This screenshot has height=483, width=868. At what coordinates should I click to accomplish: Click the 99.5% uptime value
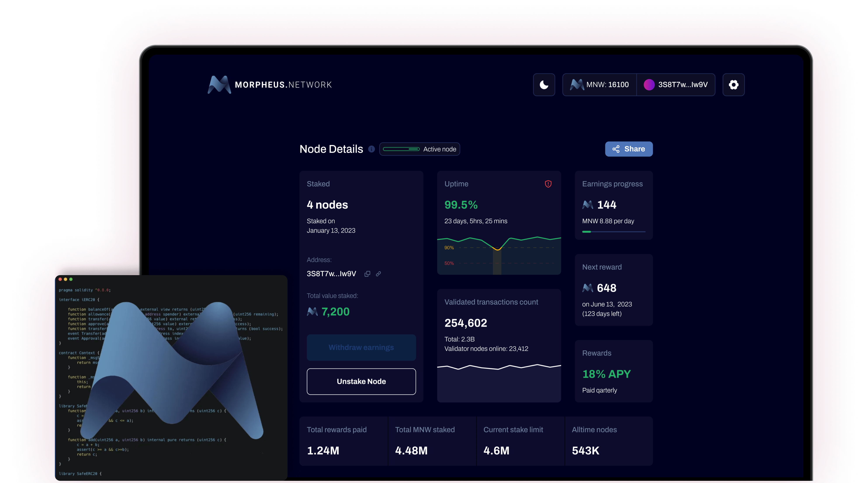click(x=461, y=204)
